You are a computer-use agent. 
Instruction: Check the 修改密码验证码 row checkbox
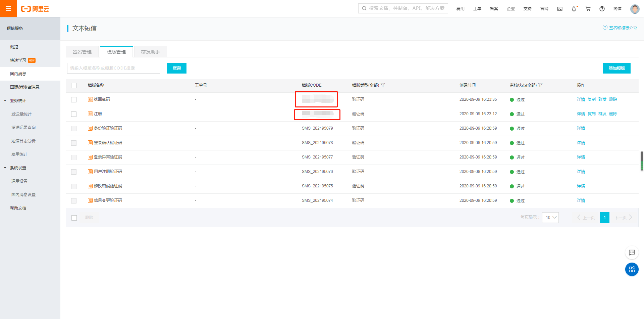click(74, 186)
